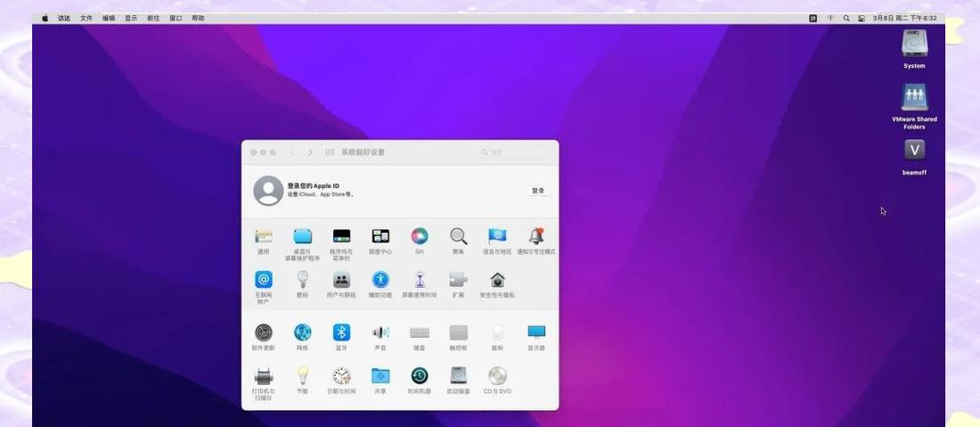980x427 pixels.
Task: Open the Apple menu
Action: click(45, 19)
